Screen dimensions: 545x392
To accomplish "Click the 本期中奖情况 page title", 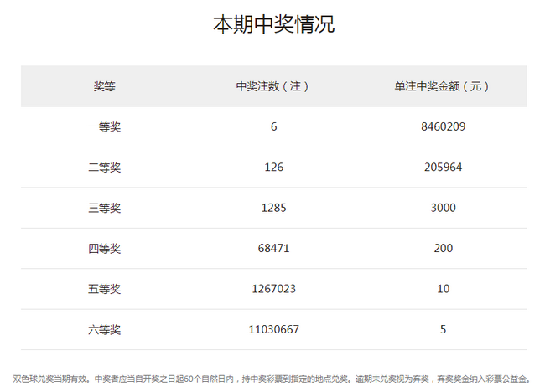I will point(273,24).
